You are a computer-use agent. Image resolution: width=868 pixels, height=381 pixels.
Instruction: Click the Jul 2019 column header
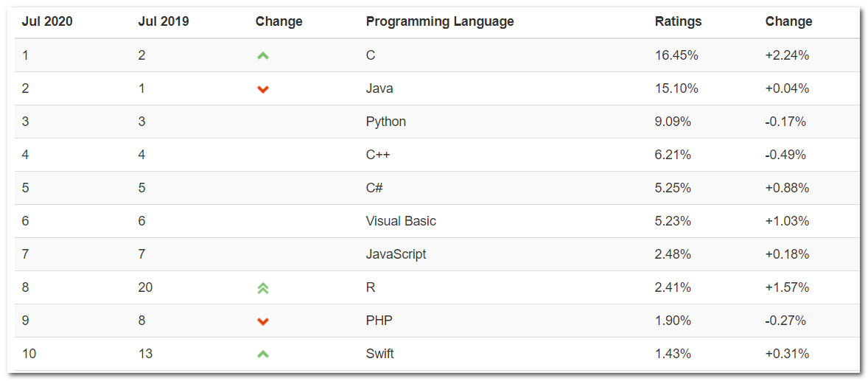(x=164, y=21)
